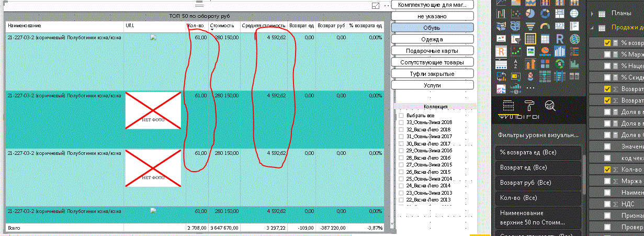Select the 'Услуги' slicer button
The height and width of the screenshot is (236, 644).
pyautogui.click(x=432, y=85)
